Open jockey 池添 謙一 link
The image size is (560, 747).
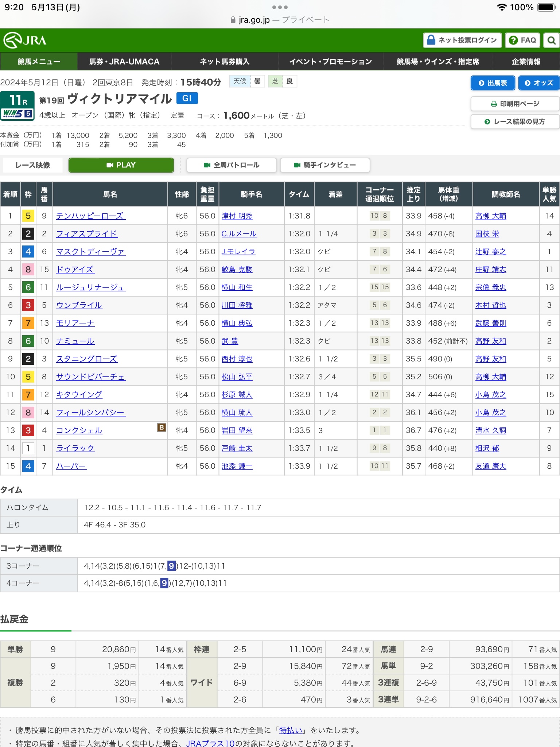click(237, 466)
